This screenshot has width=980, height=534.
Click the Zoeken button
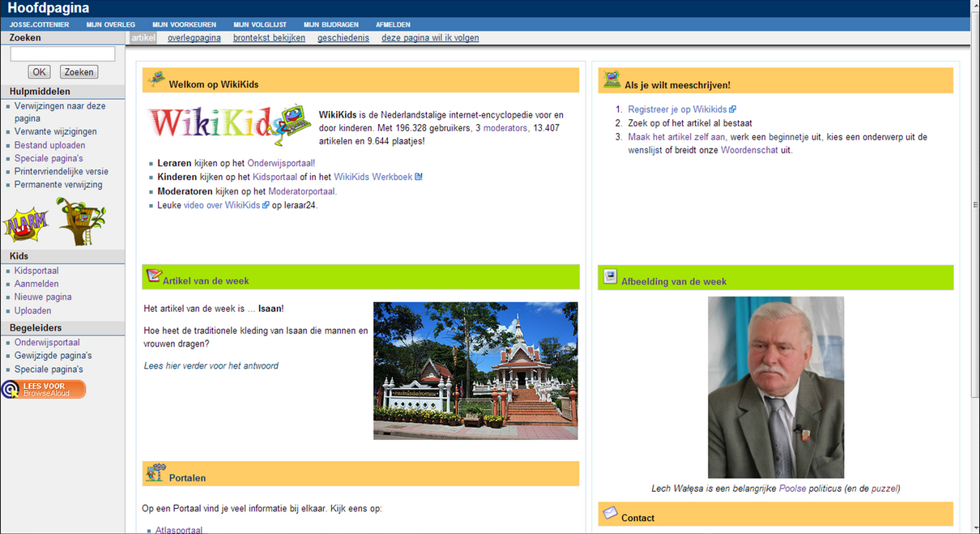click(79, 72)
